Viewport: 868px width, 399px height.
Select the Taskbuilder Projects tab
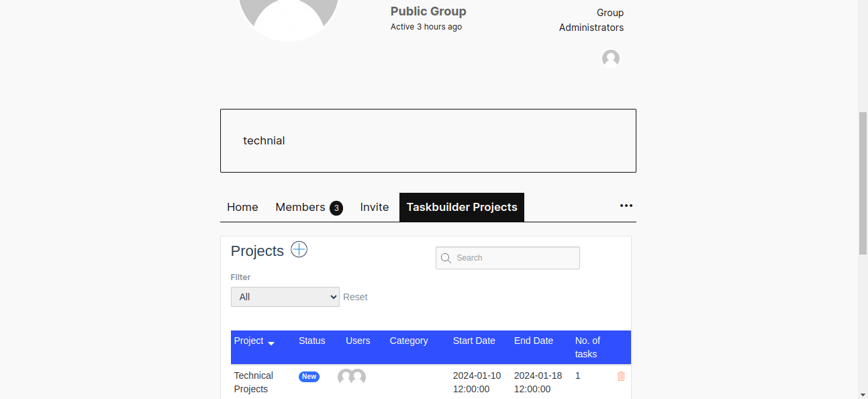coord(461,207)
